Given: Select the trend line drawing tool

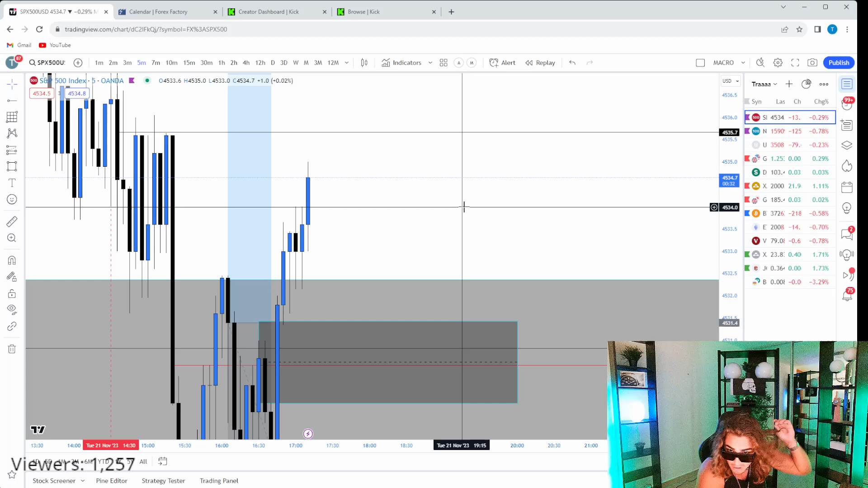Looking at the screenshot, I should [12, 100].
